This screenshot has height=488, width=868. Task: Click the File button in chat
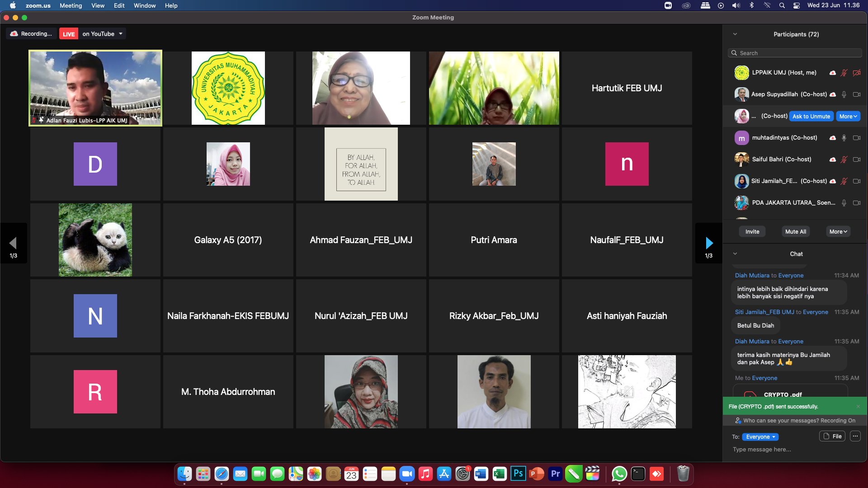(x=832, y=436)
